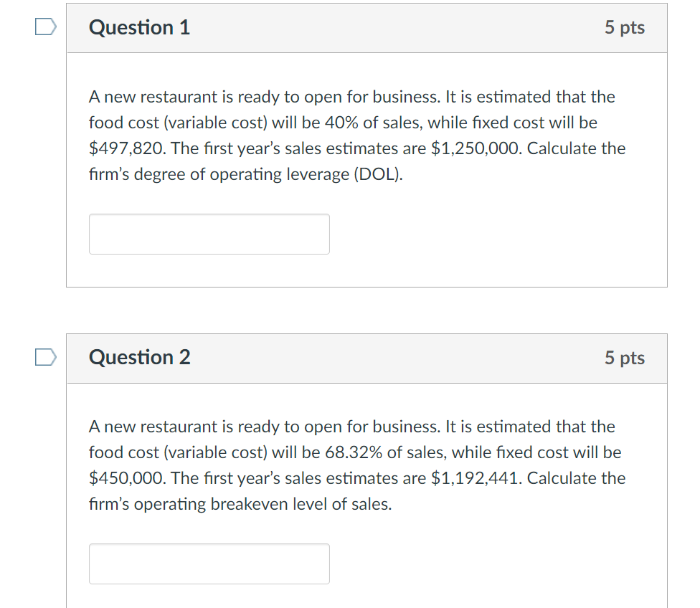
Task: Click the Question 2 title text
Action: point(139,358)
